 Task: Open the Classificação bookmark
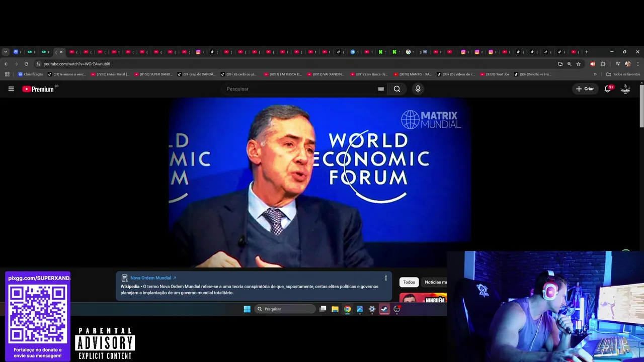[31, 74]
